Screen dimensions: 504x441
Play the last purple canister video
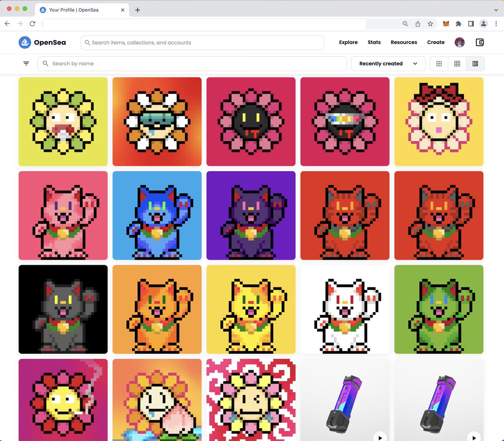coord(474,437)
